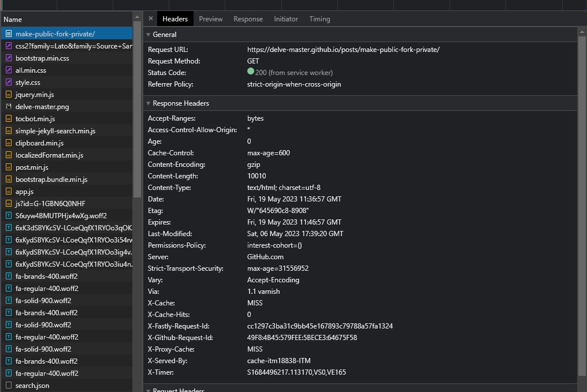The height and width of the screenshot is (392, 587).
Task: Open the Preview tab
Action: click(211, 18)
